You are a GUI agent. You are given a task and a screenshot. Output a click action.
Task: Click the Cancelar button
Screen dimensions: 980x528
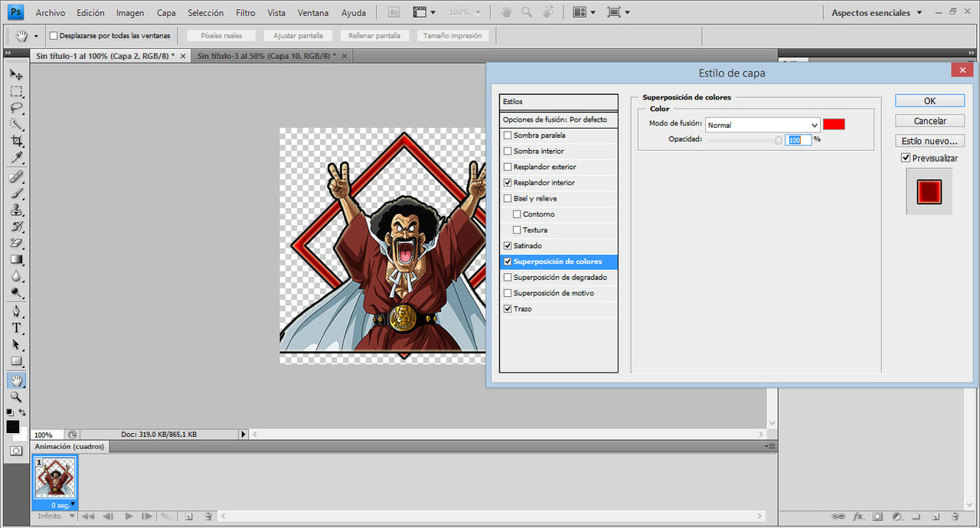pyautogui.click(x=929, y=121)
